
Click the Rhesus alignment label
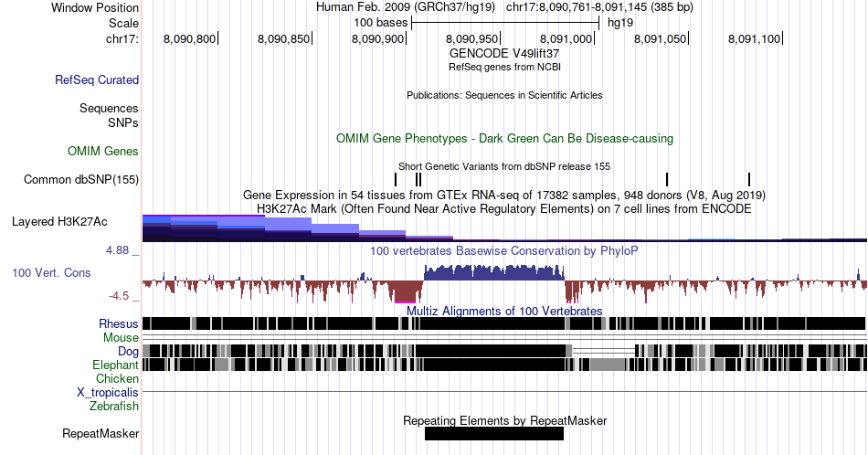119,323
